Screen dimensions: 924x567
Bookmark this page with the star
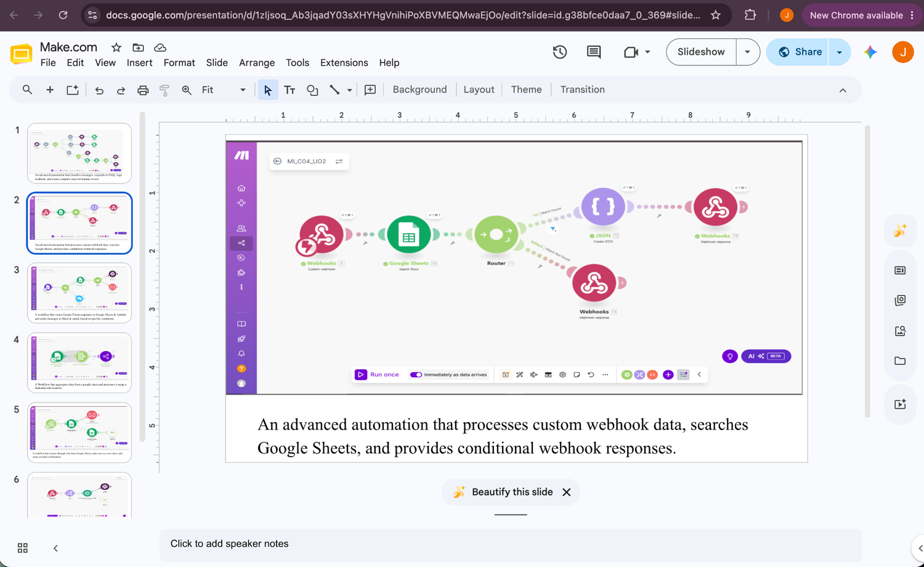click(716, 15)
